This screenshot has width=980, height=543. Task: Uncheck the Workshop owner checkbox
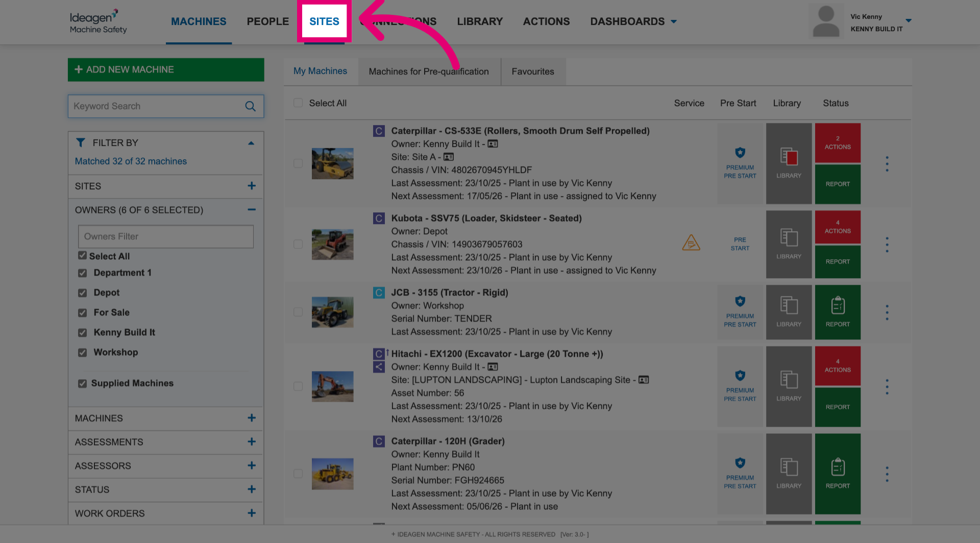click(82, 353)
